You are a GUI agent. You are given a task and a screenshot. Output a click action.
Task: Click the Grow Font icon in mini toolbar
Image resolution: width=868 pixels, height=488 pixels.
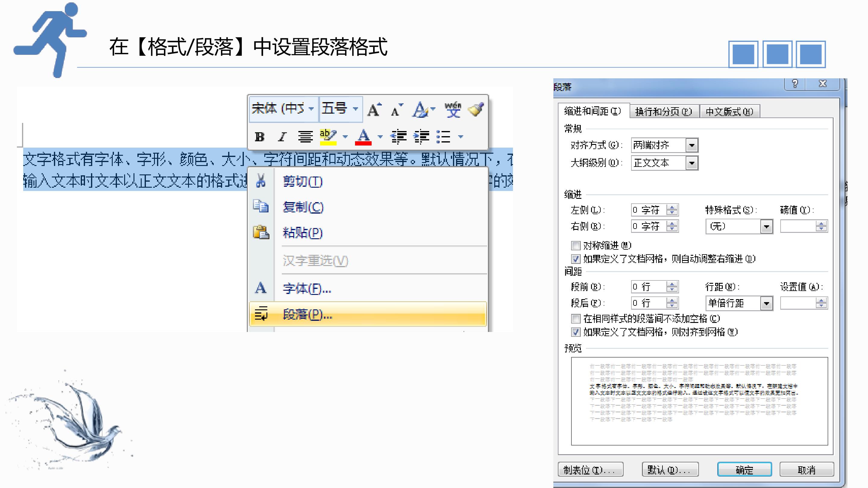tap(374, 109)
